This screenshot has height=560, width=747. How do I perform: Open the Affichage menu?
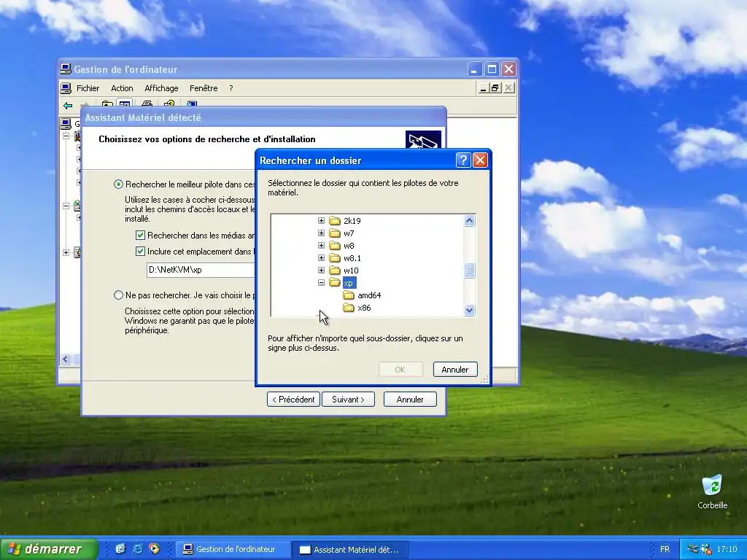(161, 88)
